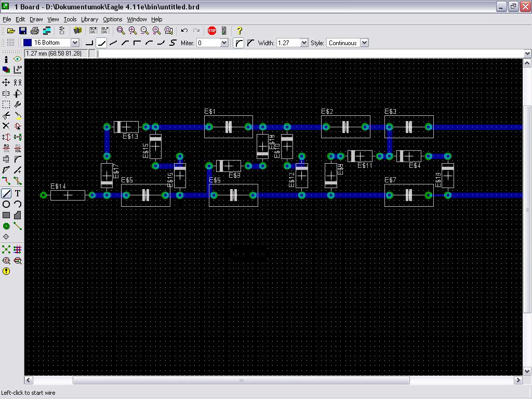Open the Options menu
532x399 pixels.
(113, 19)
